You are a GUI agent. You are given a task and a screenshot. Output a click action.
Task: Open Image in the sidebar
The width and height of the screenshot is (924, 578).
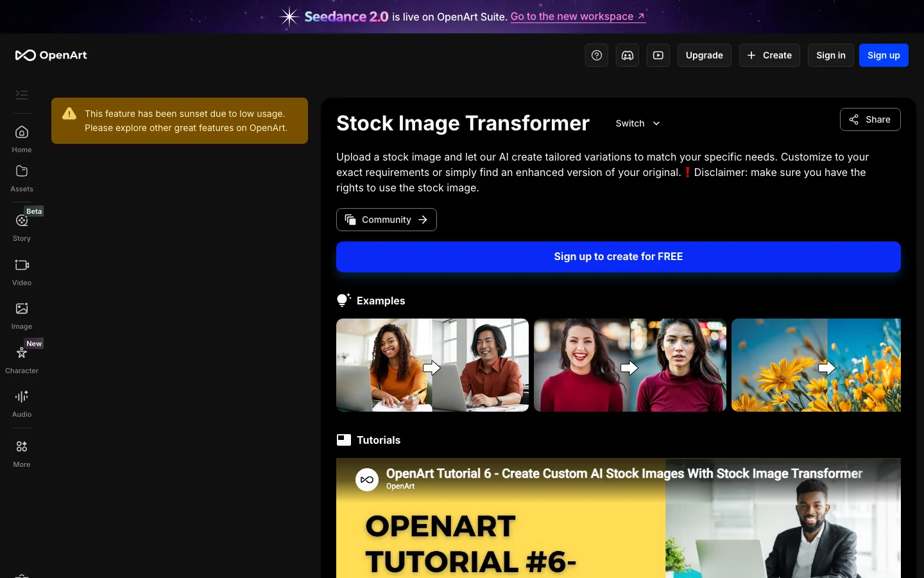coord(22,316)
